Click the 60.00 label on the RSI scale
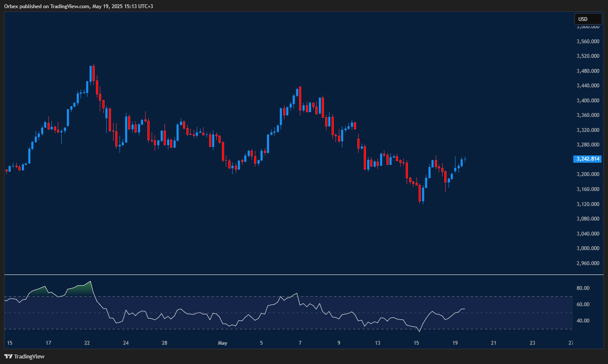This screenshot has width=608, height=364. tap(583, 304)
